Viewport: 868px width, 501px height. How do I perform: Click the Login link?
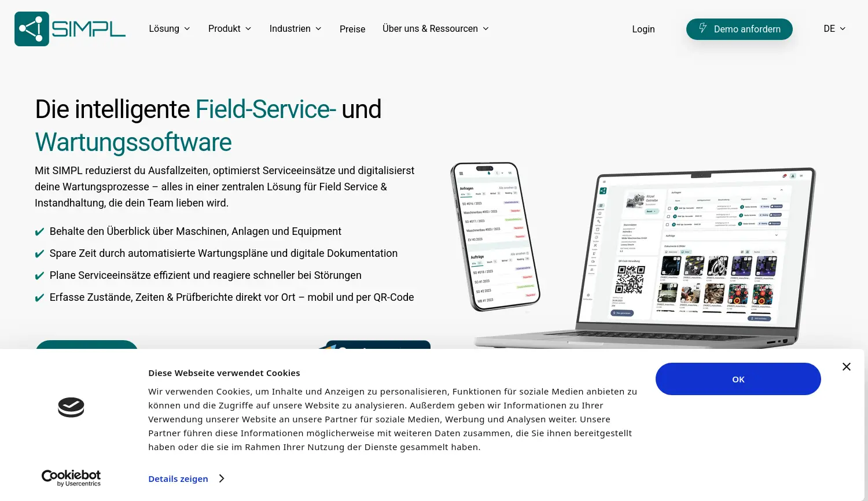pos(643,30)
